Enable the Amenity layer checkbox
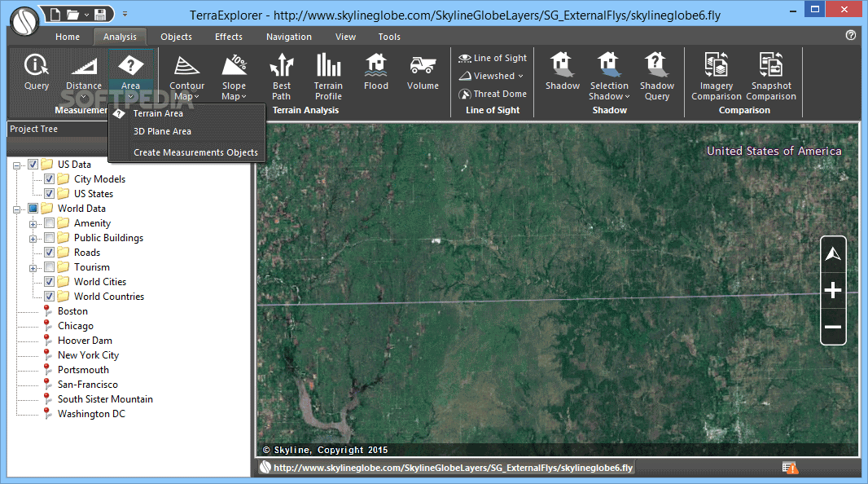Screen dimensions: 868x484 pyautogui.click(x=50, y=223)
